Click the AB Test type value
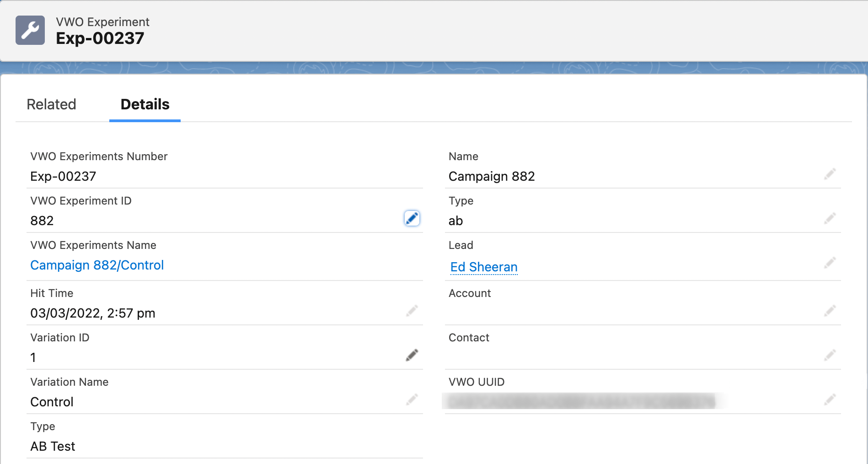868x464 pixels. [53, 446]
